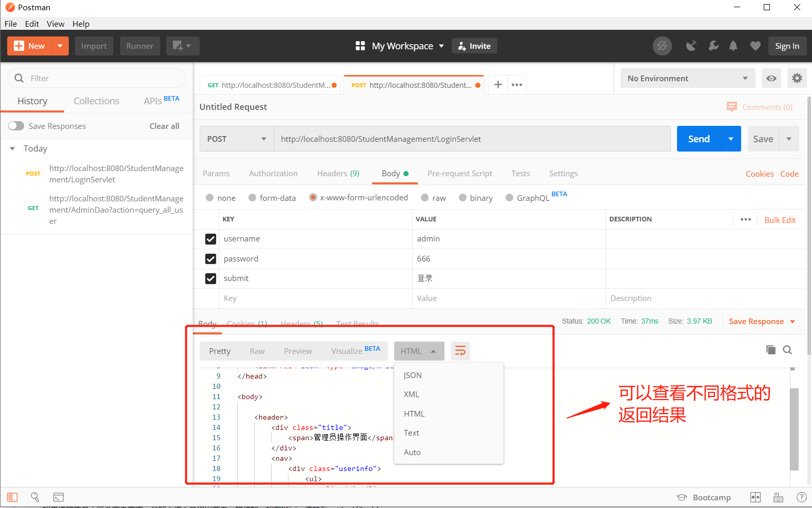
Task: Open Environment quick look eye icon
Action: pyautogui.click(x=771, y=78)
